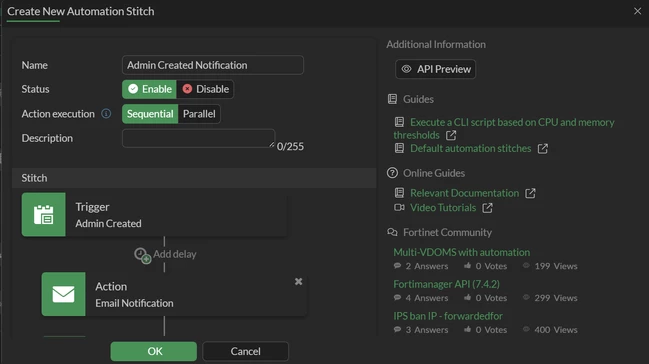Set Status to Disable

click(x=205, y=89)
